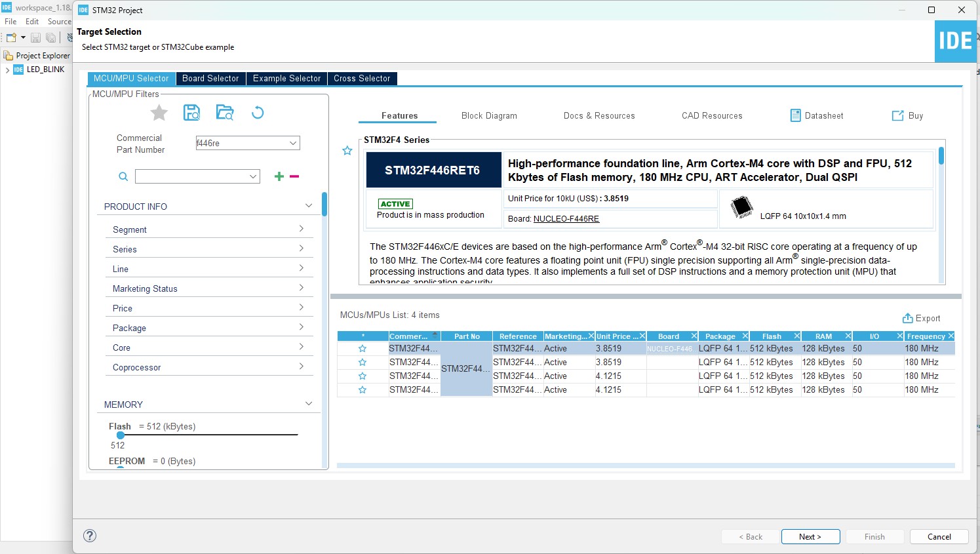
Task: Expand the Core filter
Action: pos(302,347)
